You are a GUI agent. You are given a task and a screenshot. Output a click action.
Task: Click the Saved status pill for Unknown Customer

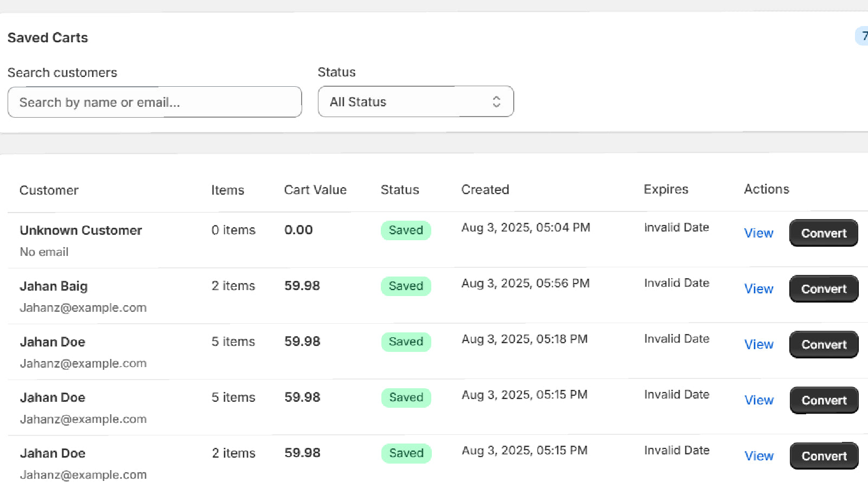pyautogui.click(x=406, y=230)
